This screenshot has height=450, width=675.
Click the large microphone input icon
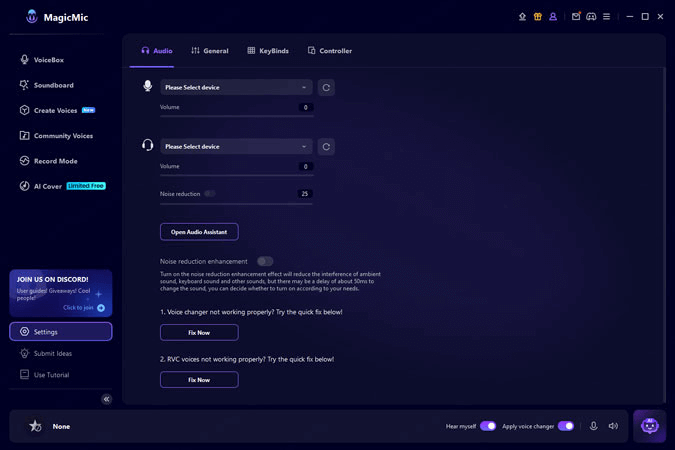point(148,86)
